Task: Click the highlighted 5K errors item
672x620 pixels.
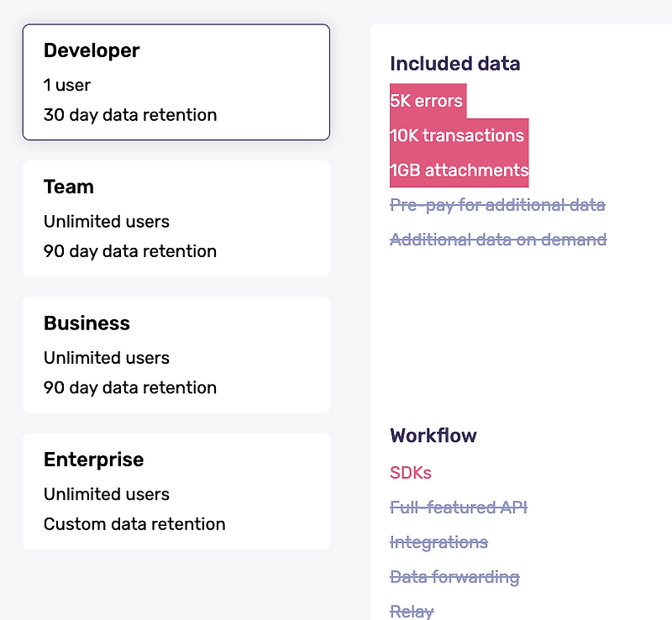Action: [427, 101]
